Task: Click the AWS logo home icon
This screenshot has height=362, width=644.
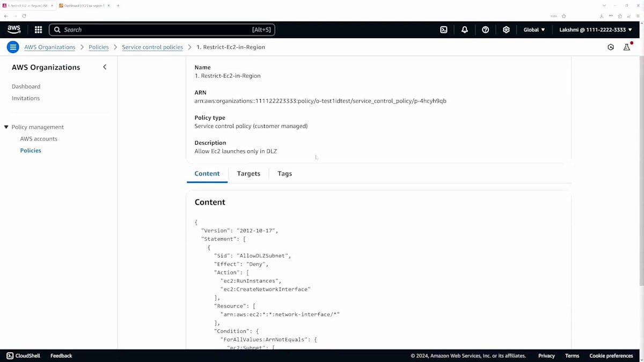Action: (x=14, y=29)
